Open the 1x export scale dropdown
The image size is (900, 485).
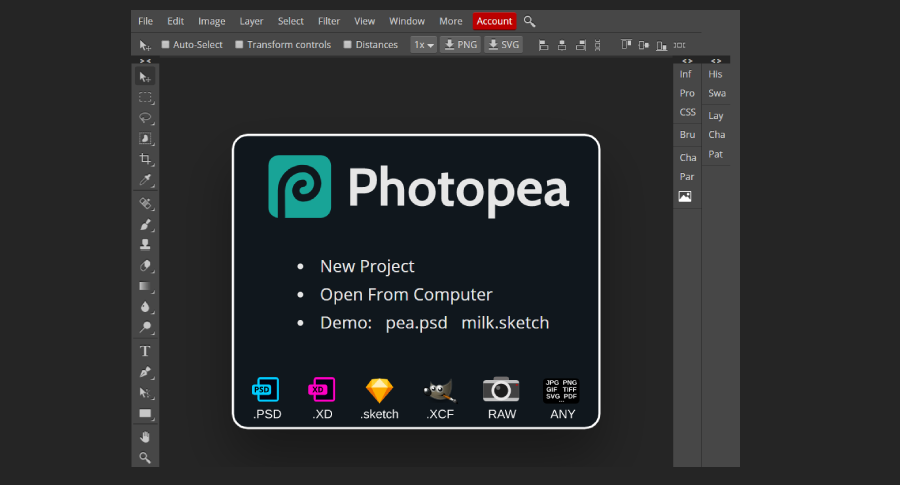[424, 45]
